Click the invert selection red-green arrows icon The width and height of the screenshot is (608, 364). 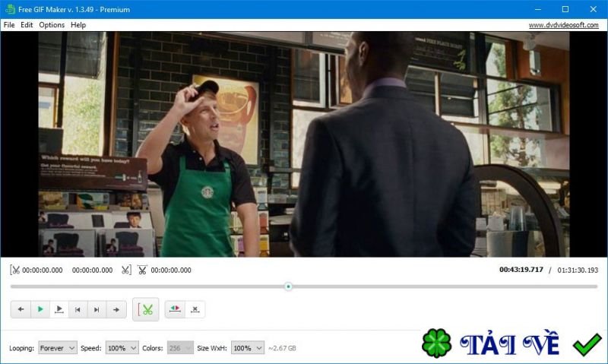point(176,309)
